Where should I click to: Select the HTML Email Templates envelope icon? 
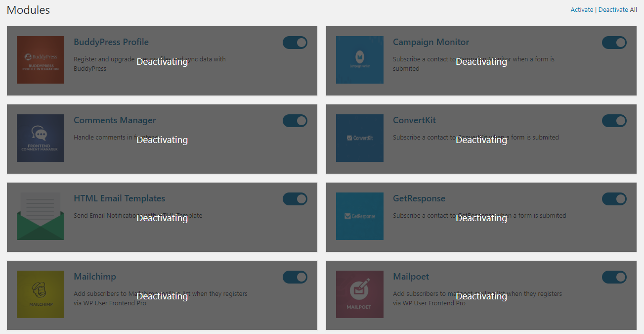41,216
